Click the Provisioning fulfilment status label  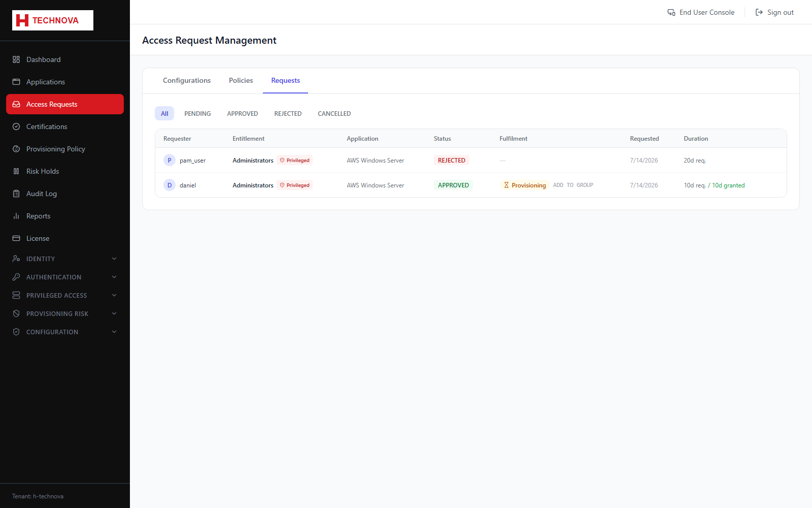[524, 185]
